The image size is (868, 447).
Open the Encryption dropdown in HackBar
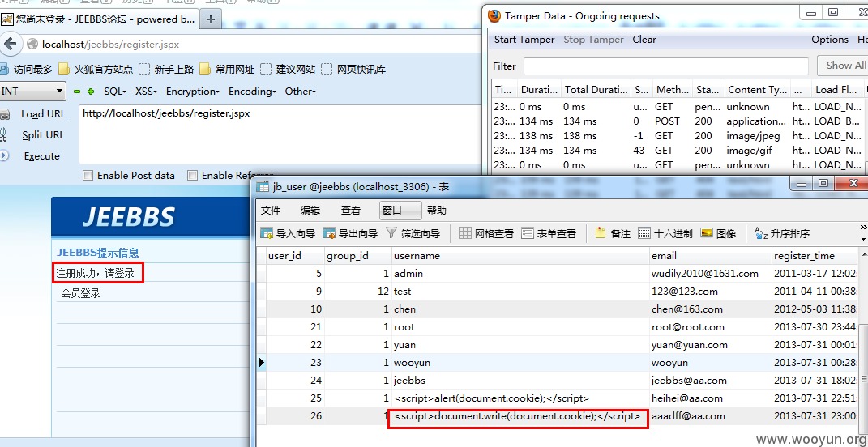pos(193,92)
